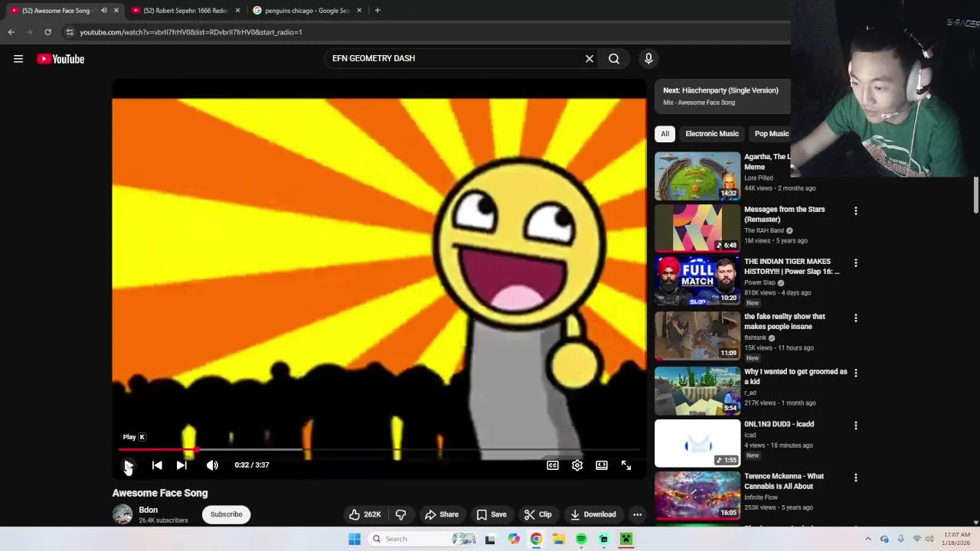The height and width of the screenshot is (551, 980).
Task: Open the Terence Mckenna video title
Action: click(784, 481)
